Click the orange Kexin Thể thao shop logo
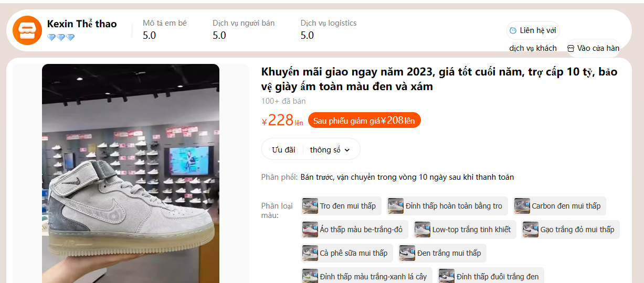This screenshot has width=644, height=283. pyautogui.click(x=27, y=30)
